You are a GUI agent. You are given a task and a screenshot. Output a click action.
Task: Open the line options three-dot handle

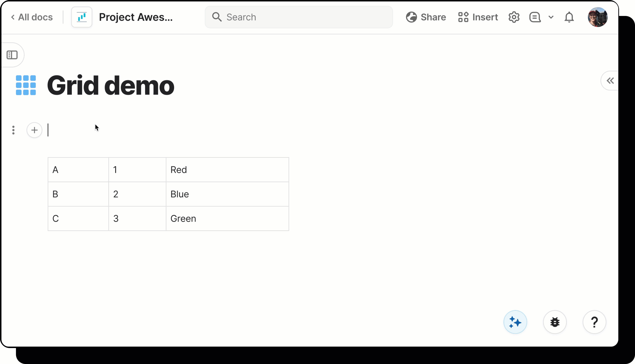point(14,130)
